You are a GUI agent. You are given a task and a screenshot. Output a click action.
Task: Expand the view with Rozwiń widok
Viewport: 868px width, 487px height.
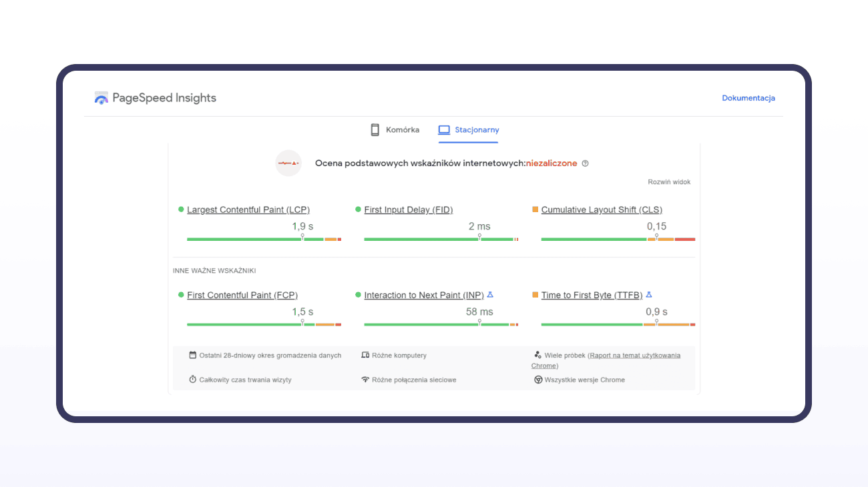pyautogui.click(x=669, y=182)
